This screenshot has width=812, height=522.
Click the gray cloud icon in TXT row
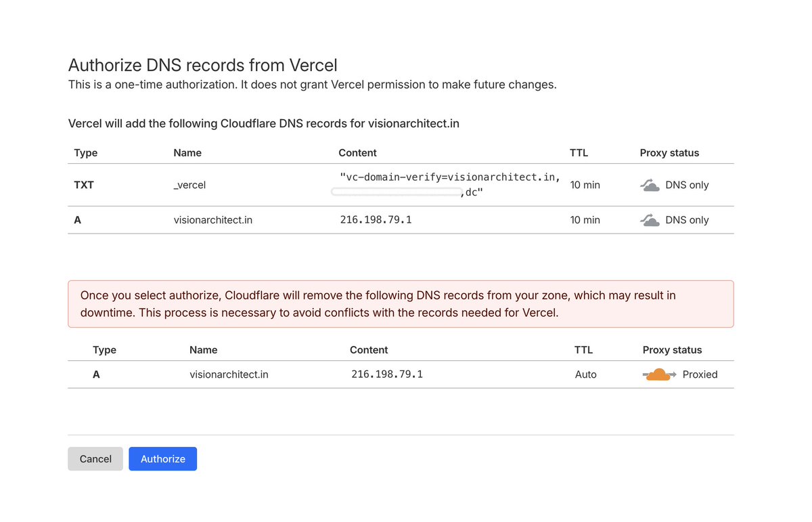click(650, 185)
